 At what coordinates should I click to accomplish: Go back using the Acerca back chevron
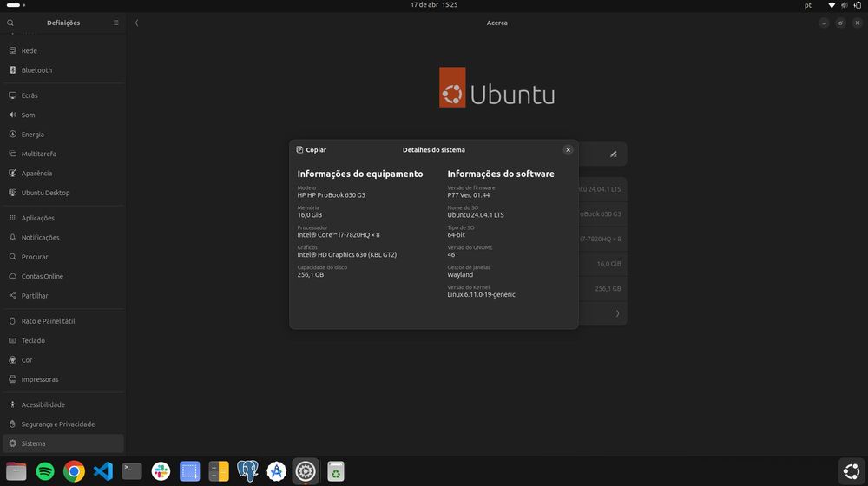(136, 23)
